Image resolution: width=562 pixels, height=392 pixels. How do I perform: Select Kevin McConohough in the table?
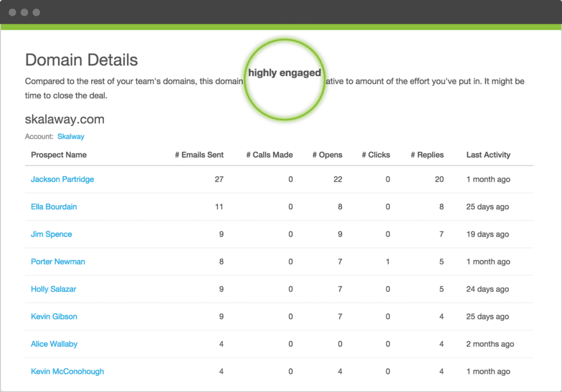coord(67,372)
